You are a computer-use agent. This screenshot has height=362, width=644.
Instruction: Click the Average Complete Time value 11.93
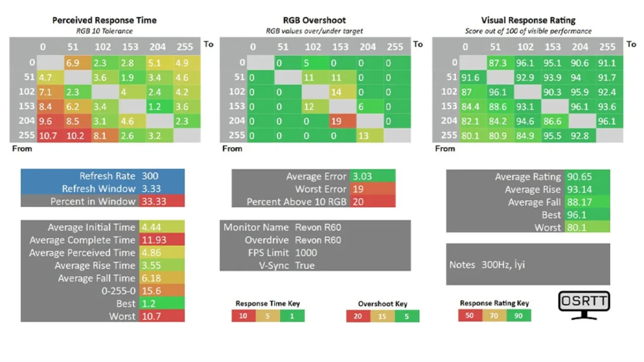tap(162, 240)
